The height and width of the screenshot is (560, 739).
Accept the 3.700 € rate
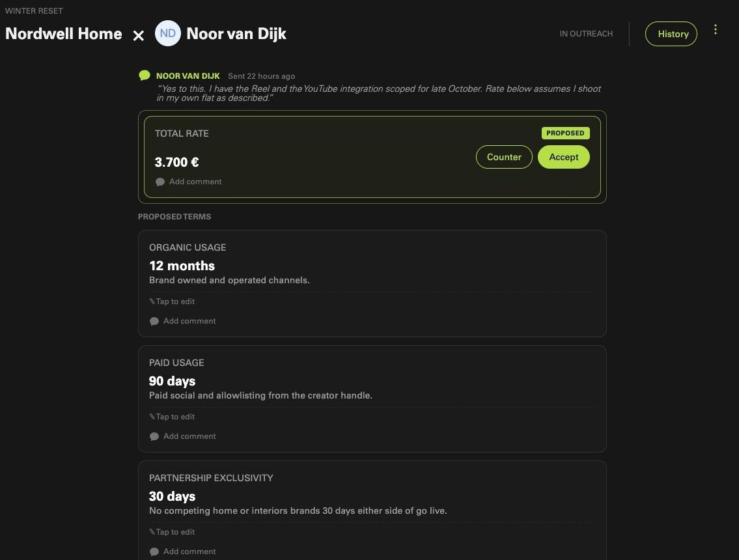[x=564, y=157]
